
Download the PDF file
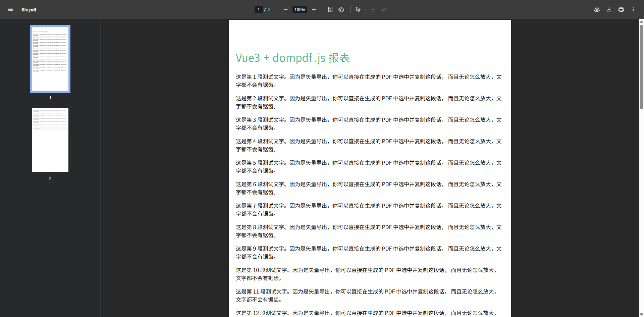609,9
